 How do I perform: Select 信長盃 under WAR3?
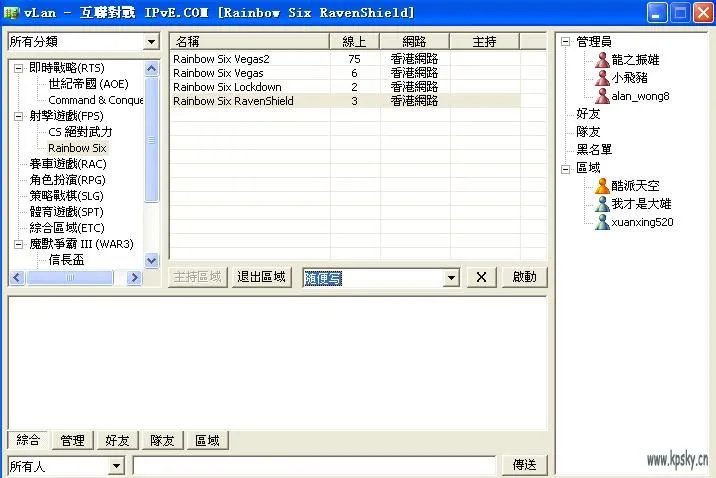tap(66, 260)
